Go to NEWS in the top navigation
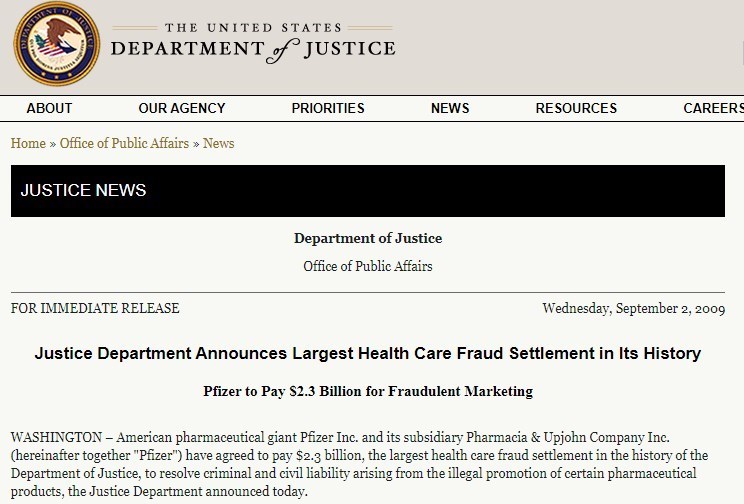744x504 pixels. pyautogui.click(x=450, y=108)
